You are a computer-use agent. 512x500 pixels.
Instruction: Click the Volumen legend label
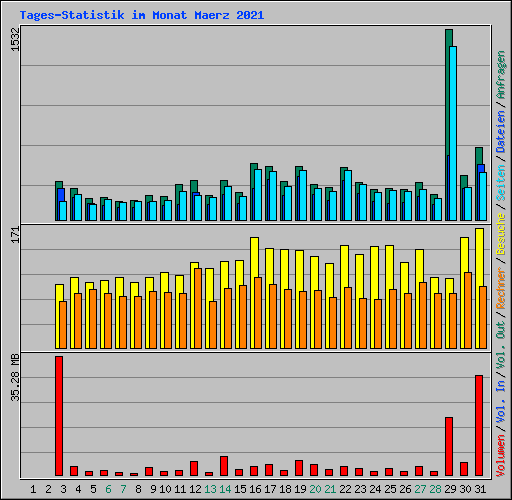[501, 456]
